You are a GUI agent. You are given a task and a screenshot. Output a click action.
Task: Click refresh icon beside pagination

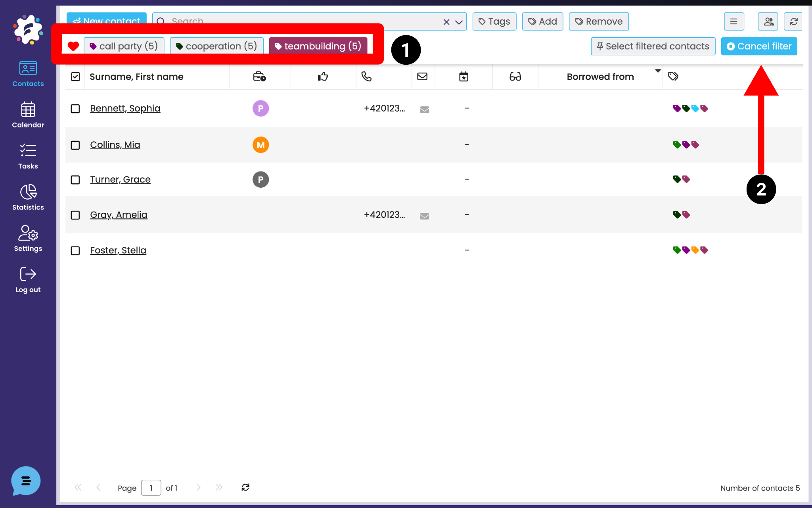[x=245, y=487]
